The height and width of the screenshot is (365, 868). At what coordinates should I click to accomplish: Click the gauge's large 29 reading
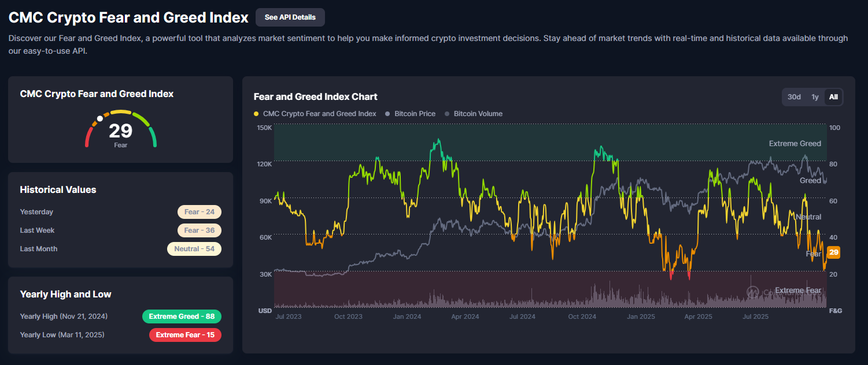(x=120, y=131)
